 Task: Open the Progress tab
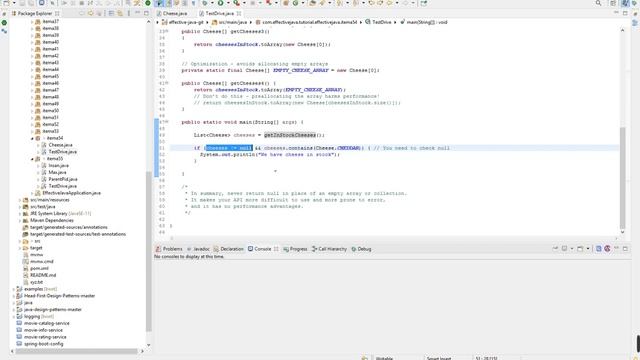(x=295, y=249)
